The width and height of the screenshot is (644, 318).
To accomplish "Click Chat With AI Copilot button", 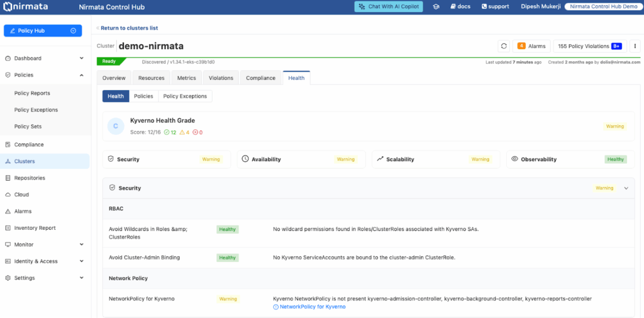I will pyautogui.click(x=389, y=6).
